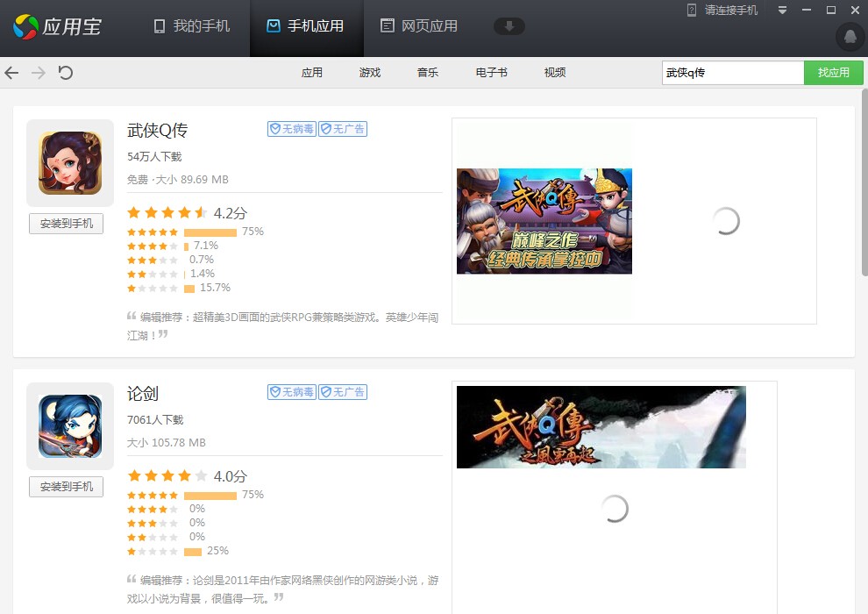
Task: Open the title bar dropdown menu arrow
Action: 782,10
